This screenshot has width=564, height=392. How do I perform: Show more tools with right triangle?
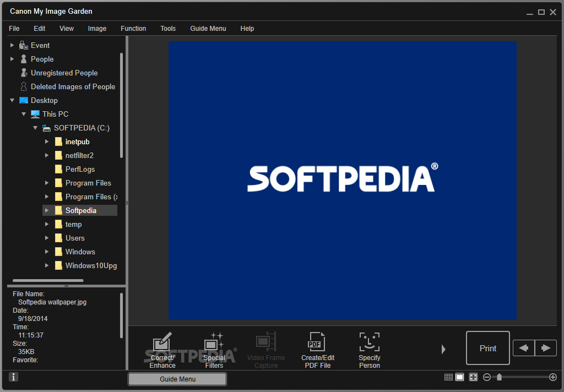[443, 349]
